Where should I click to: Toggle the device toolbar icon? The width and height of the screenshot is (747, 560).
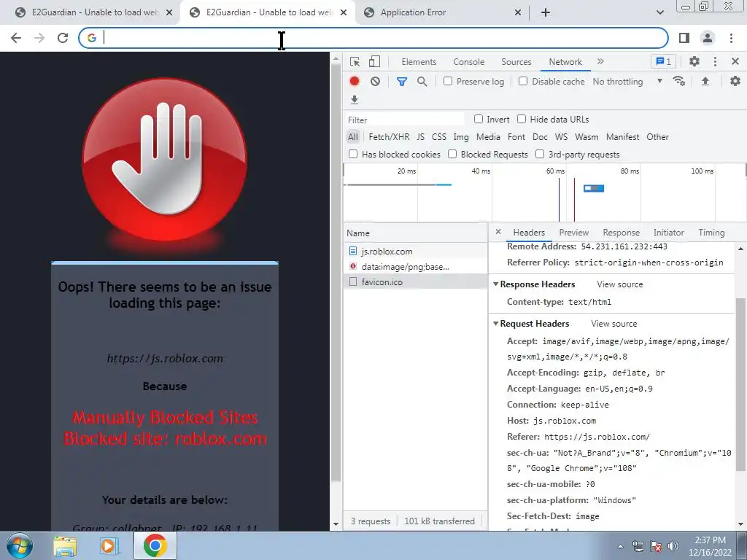point(374,61)
